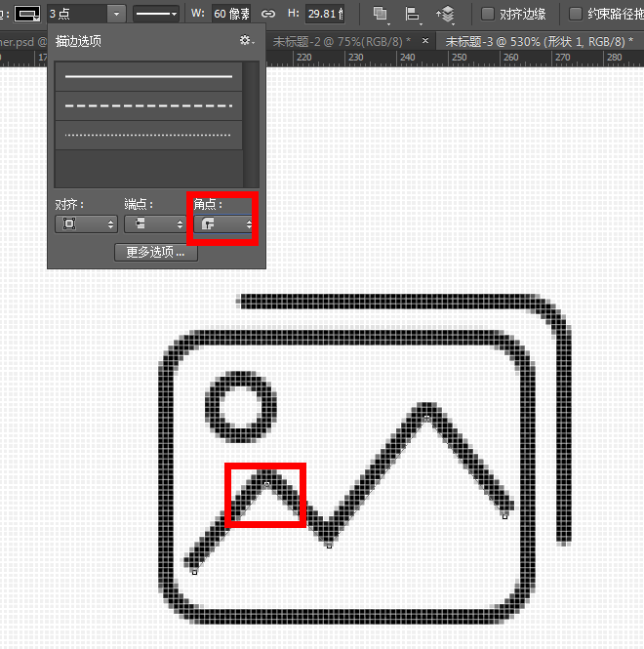Select the tall peak anchor point
The width and height of the screenshot is (644, 649).
(x=426, y=419)
